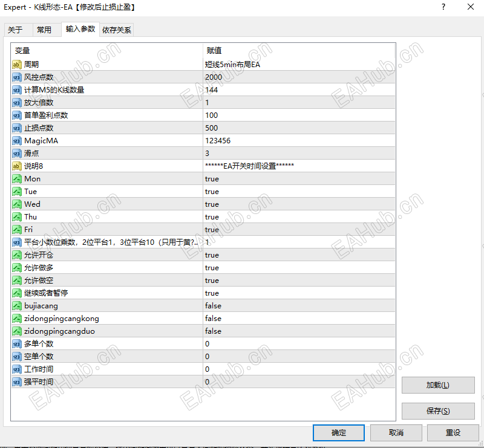This screenshot has width=484, height=448.
Task: Click the 'ab' text icon beside 周期
Action: coord(16,64)
